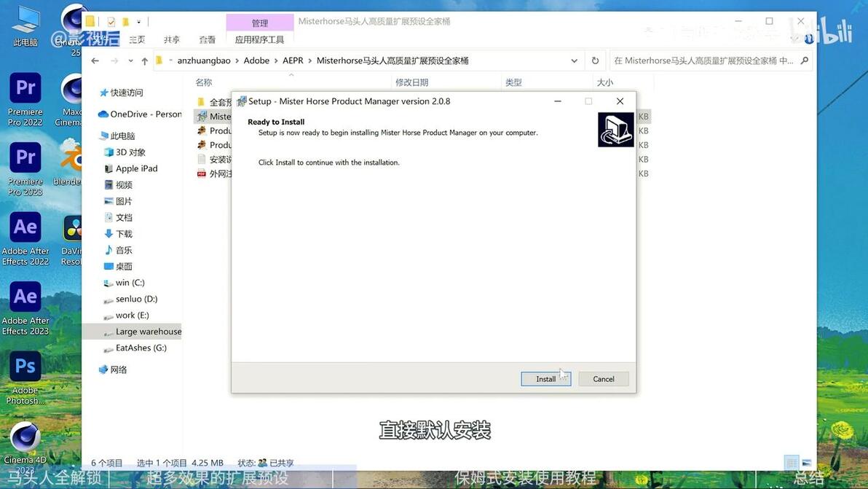
Task: Open Premiere Pro 2022 desktop icon
Action: (25, 101)
